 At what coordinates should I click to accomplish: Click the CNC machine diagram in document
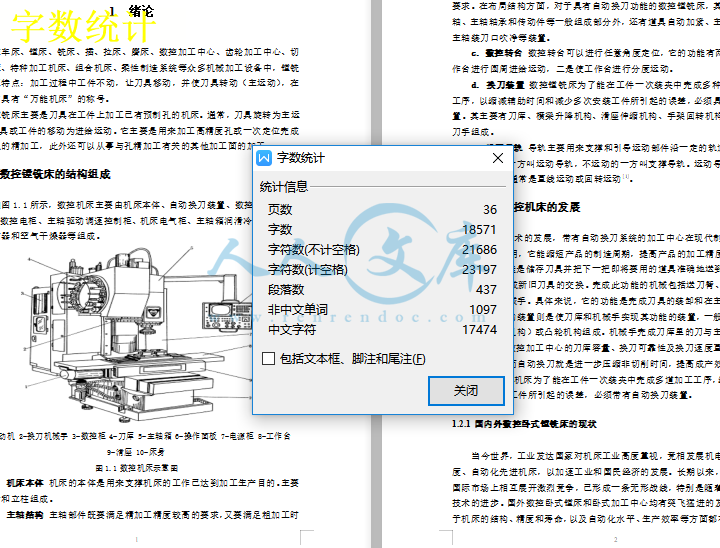pyautogui.click(x=138, y=333)
